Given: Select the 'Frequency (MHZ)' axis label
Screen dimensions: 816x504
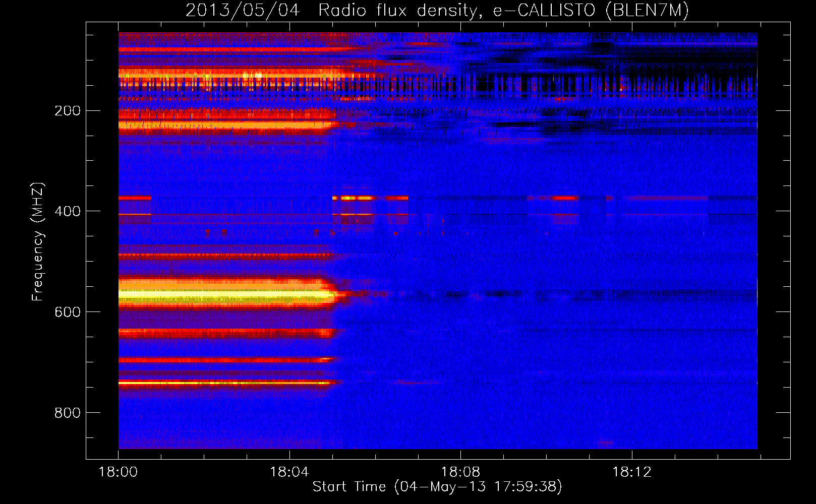Looking at the screenshot, I should point(38,242).
